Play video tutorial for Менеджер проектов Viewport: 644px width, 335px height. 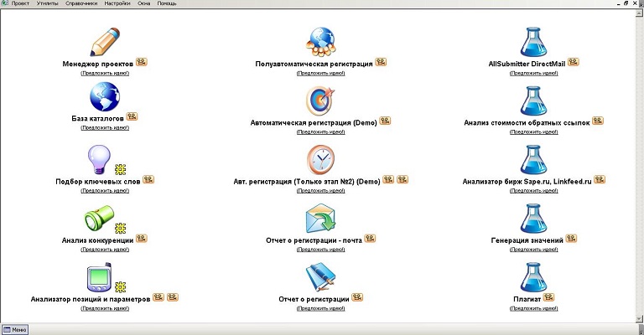[x=142, y=62]
